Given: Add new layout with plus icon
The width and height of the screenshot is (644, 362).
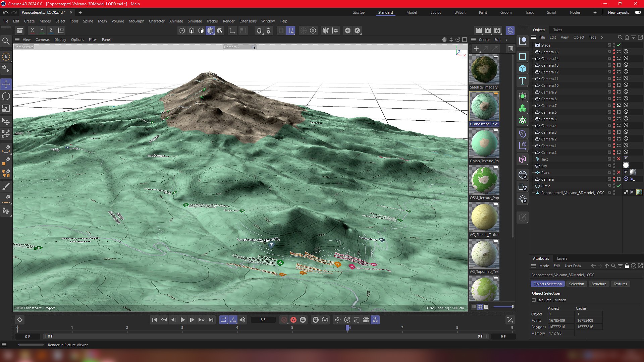Looking at the screenshot, I should [x=595, y=12].
